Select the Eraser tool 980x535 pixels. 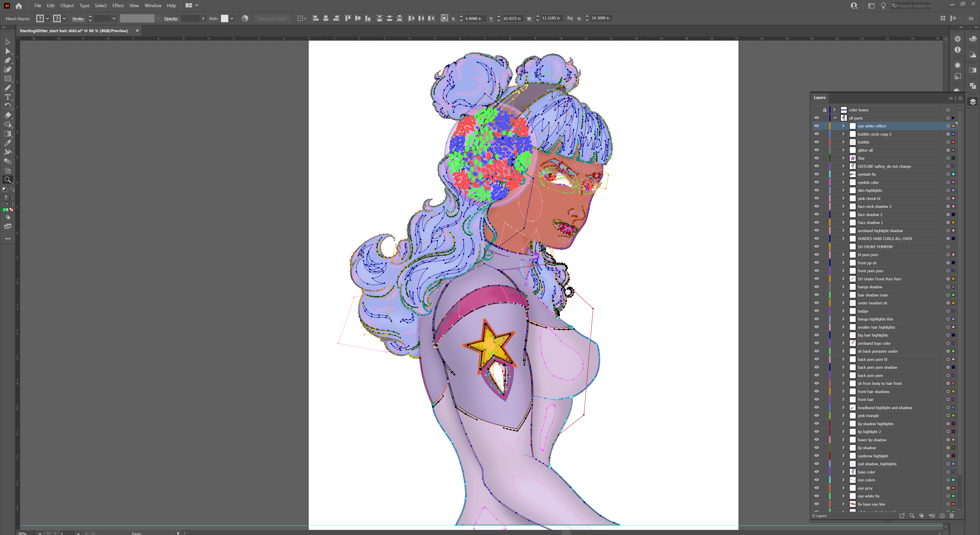coord(8,115)
